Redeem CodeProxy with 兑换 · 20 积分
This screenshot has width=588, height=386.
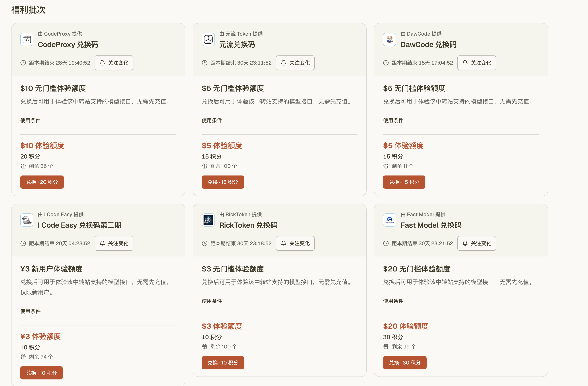coord(42,182)
